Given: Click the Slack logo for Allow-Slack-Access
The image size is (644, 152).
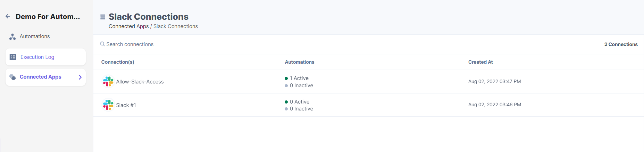Looking at the screenshot, I should pos(108,81).
